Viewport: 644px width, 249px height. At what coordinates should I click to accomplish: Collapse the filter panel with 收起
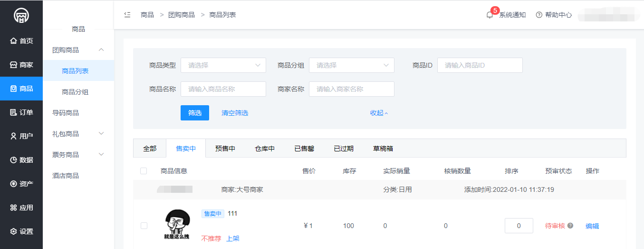[379, 113]
